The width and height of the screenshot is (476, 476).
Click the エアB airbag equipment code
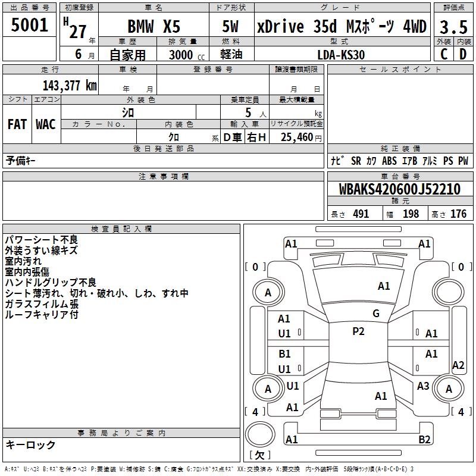coord(409,161)
